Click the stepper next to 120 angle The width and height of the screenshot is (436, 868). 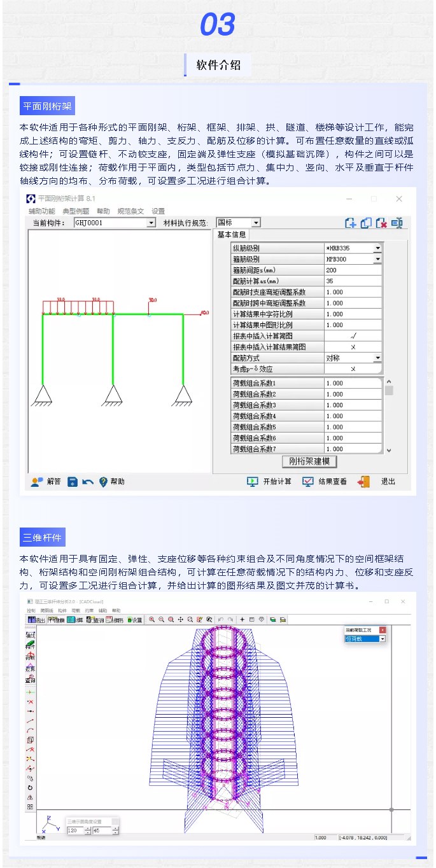(88, 830)
